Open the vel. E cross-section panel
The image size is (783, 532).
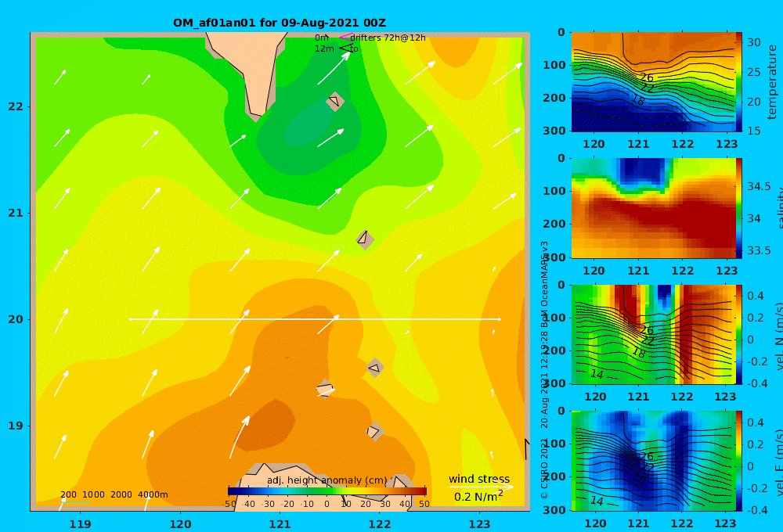(x=653, y=461)
